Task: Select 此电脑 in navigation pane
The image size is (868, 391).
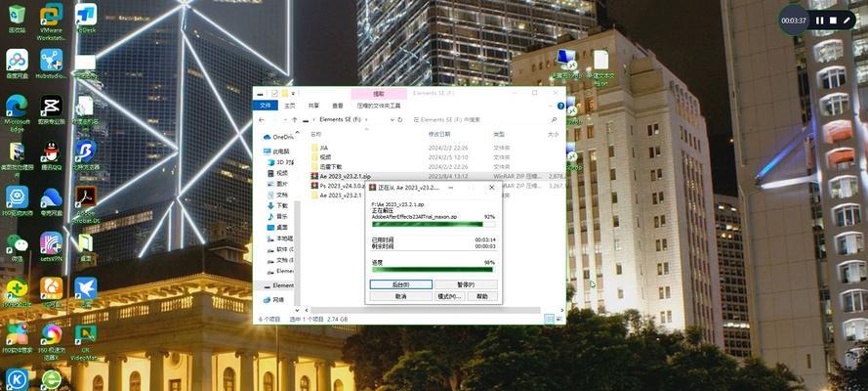Action: [276, 152]
